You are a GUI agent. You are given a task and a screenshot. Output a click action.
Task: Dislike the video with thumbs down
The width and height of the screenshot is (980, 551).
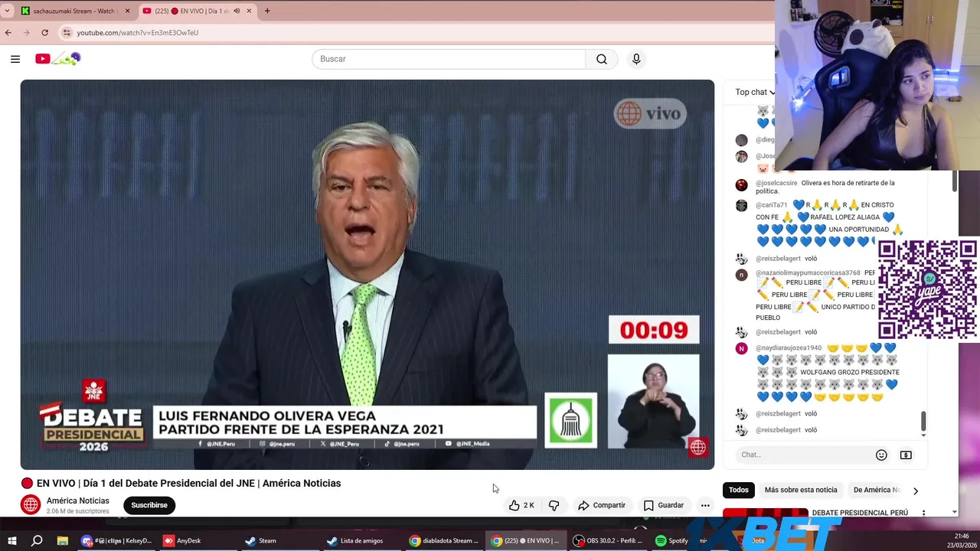point(554,505)
